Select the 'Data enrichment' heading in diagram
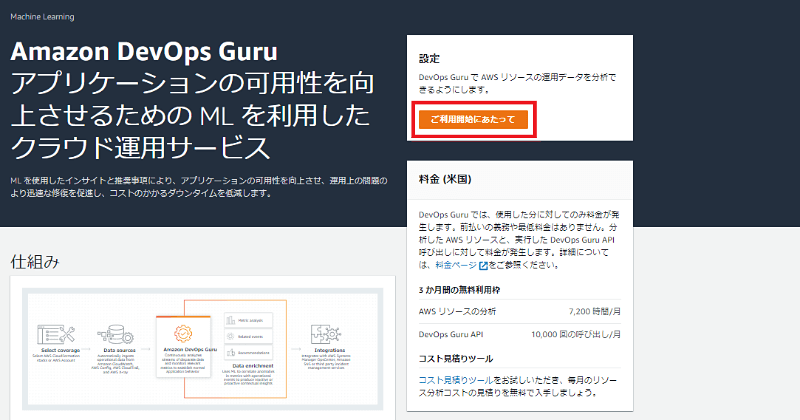 (253, 366)
